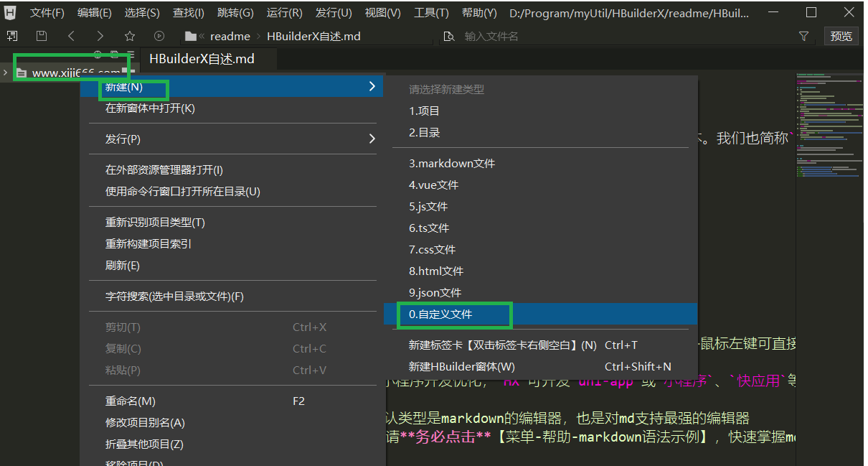Click the folder icon before readme breadcrumb
Screen dimensions: 868x466
pos(190,36)
